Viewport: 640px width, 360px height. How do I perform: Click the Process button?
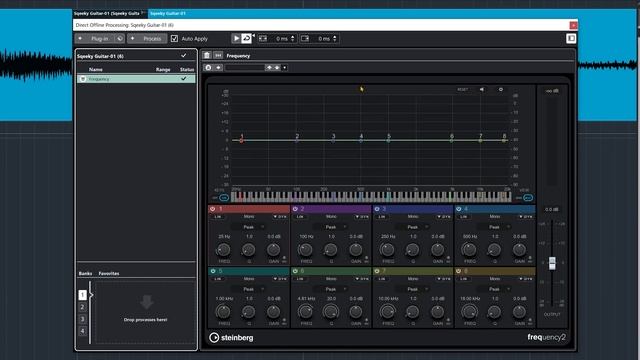point(147,38)
